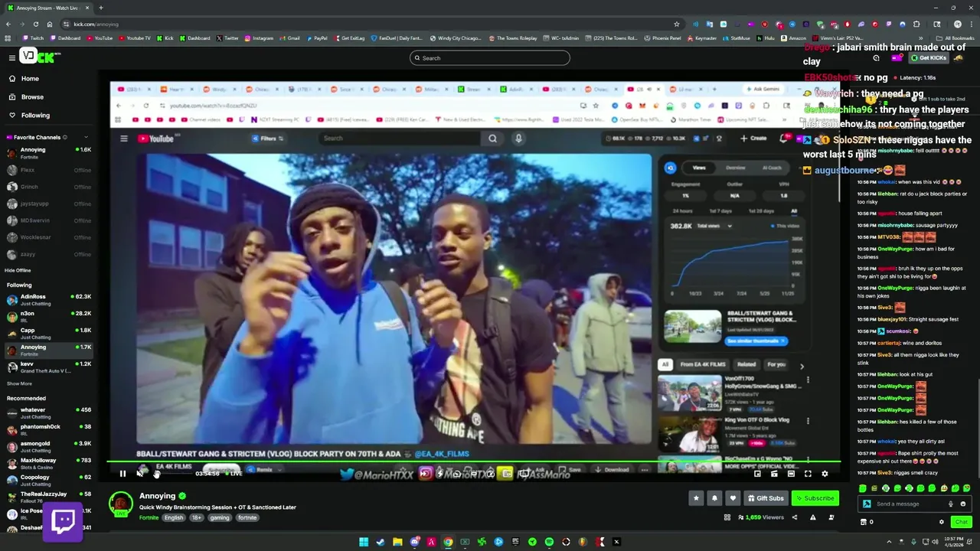Send message with the green Chat button
This screenshot has height=551, width=980.
point(961,522)
